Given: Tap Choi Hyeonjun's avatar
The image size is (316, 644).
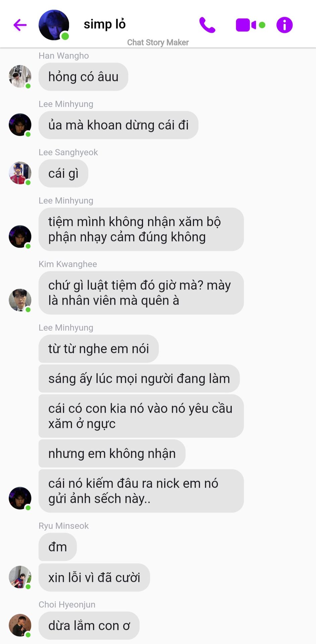Looking at the screenshot, I should tap(20, 625).
